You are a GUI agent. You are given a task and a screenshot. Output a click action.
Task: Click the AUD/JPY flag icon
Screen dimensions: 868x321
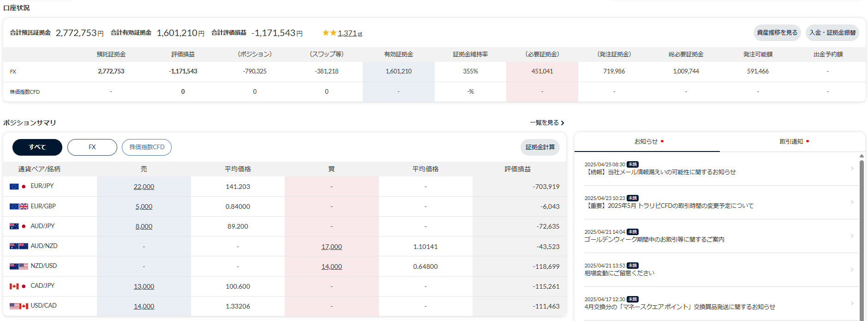[18, 226]
